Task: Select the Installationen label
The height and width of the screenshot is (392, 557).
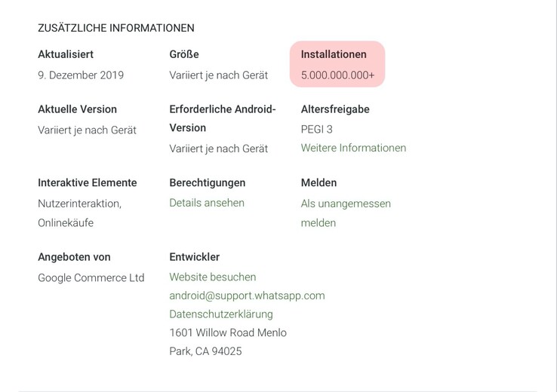Action: coord(334,54)
